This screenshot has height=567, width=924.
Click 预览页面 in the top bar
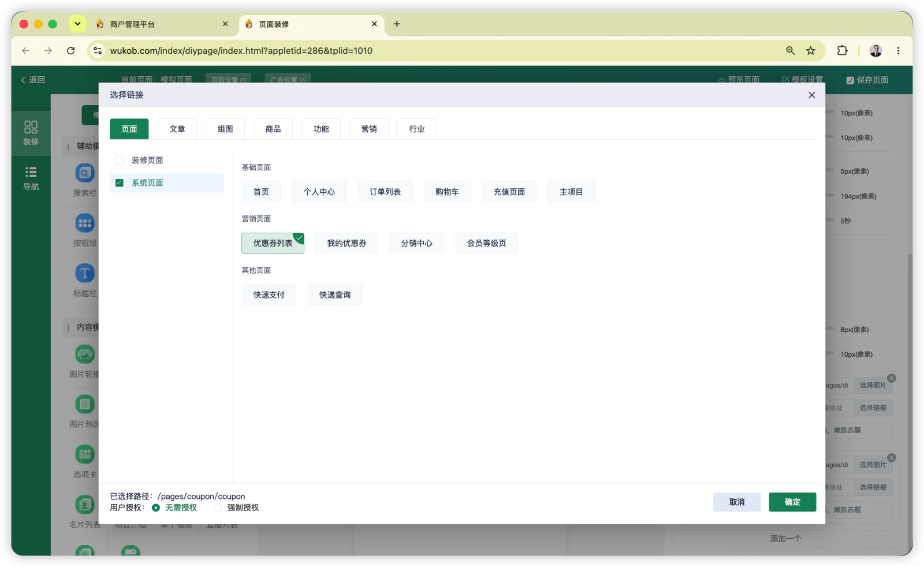739,80
